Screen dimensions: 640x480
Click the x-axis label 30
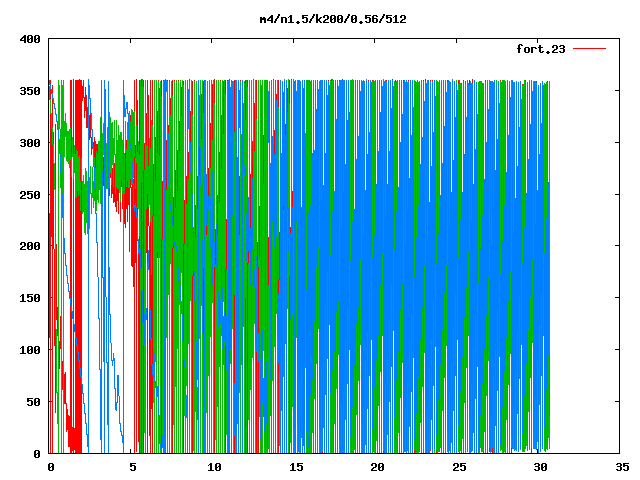[x=540, y=467]
